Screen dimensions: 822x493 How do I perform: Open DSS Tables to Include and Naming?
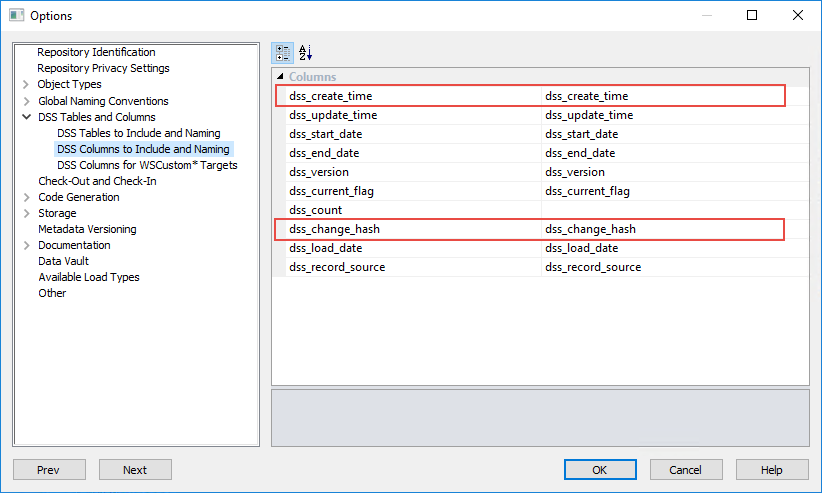coord(139,133)
